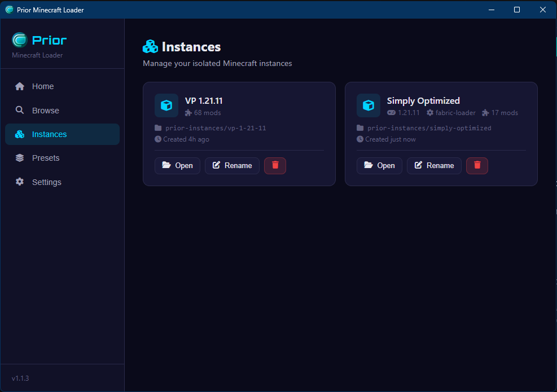Click the prior-instances/simply-optimized folder path

[429, 128]
